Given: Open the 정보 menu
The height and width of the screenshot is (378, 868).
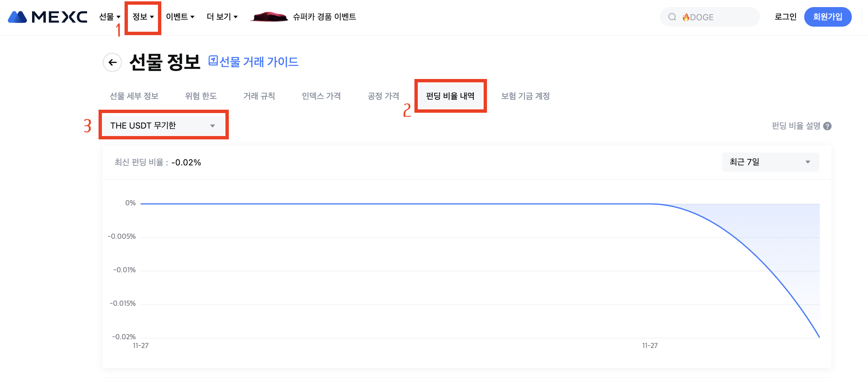Looking at the screenshot, I should pos(143,17).
